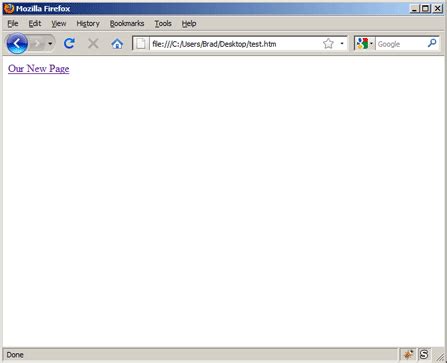Reload the current page

(69, 43)
